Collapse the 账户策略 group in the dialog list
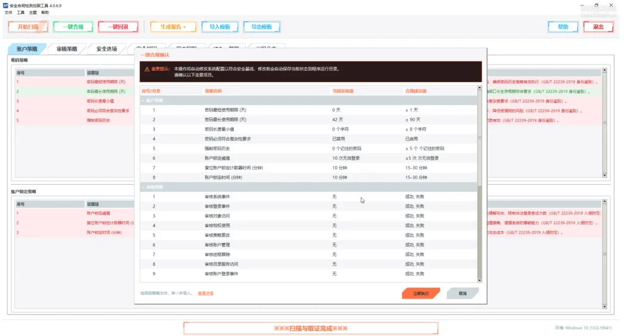 pyautogui.click(x=143, y=101)
